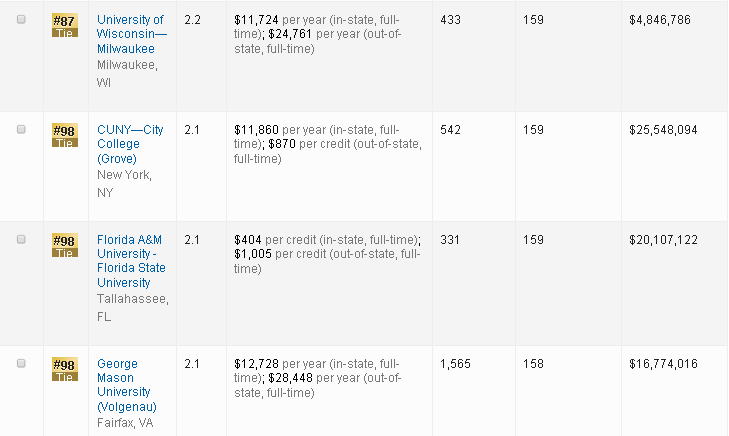
Task: Open the University of Wisconsin—Milwaukee link
Action: [130, 34]
